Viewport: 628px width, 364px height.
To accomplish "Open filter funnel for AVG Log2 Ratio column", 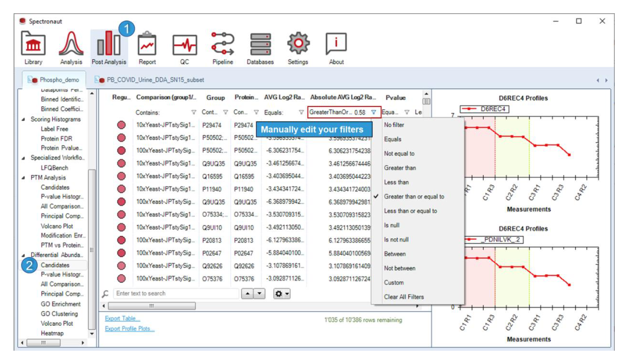I will pyautogui.click(x=301, y=112).
